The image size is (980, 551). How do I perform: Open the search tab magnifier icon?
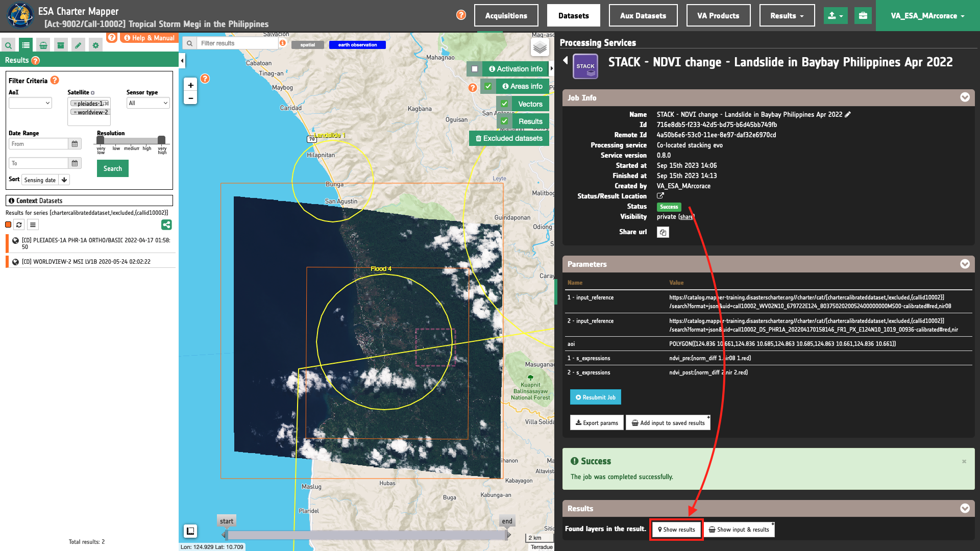tap(9, 45)
